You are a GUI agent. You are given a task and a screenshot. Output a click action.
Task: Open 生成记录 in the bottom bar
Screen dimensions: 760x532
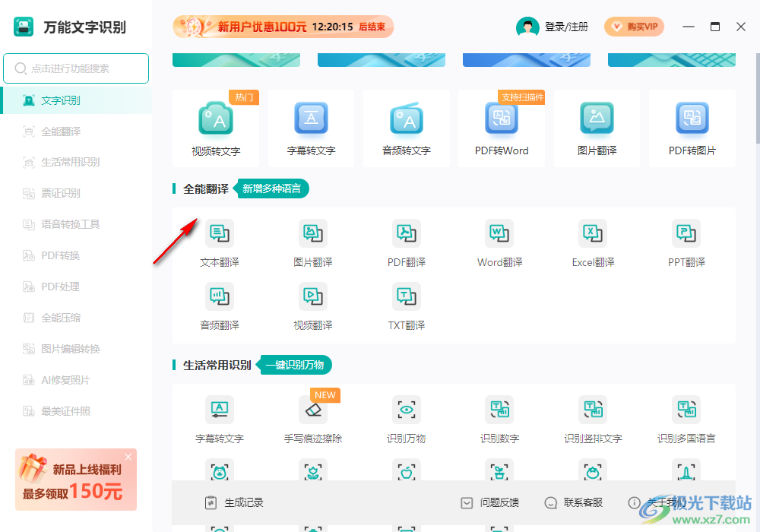coord(234,503)
